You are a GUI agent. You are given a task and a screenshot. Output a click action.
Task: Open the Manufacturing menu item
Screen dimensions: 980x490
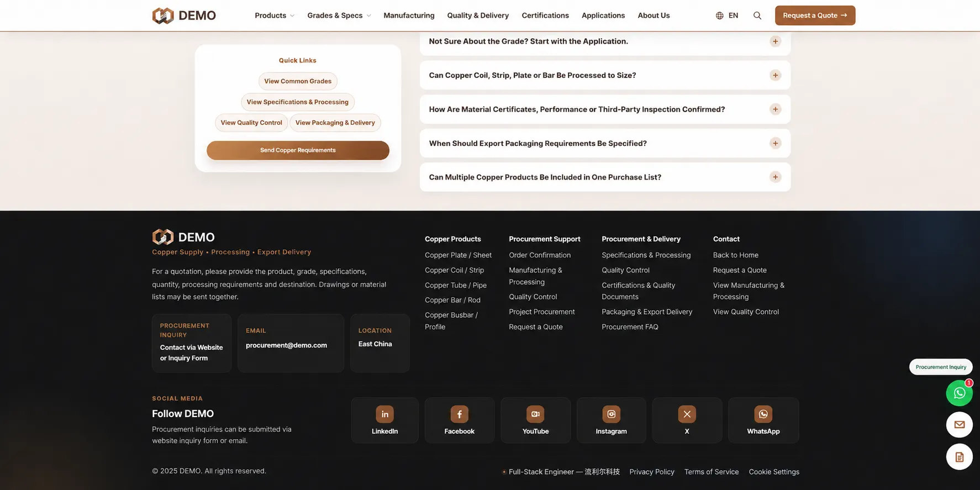[x=409, y=15]
